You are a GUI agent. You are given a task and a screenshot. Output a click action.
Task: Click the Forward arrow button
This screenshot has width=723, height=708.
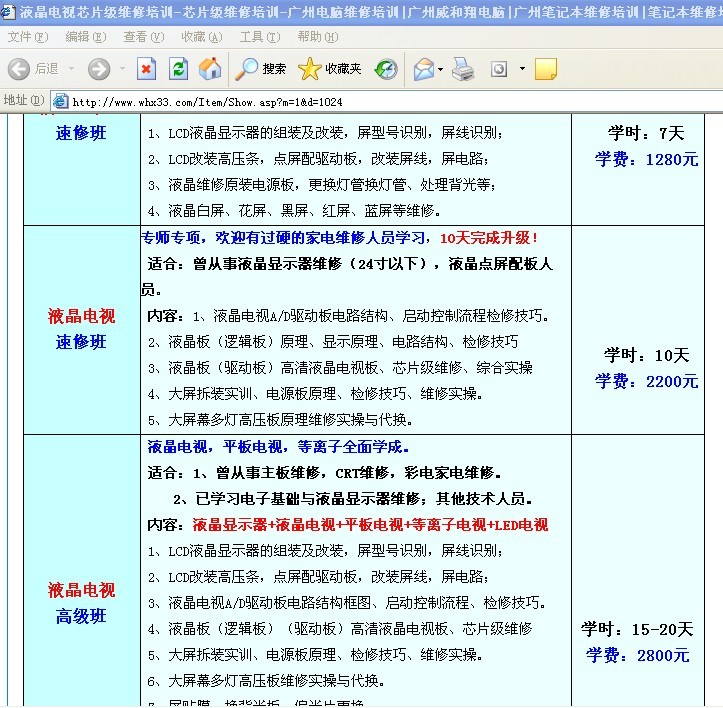point(98,69)
